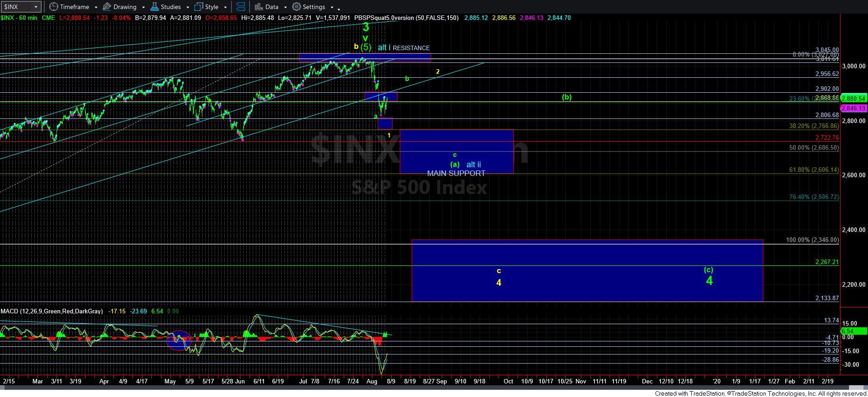Viewport: 868px width, 397px height.
Task: Click the yellow '4' wave label
Action: pos(499,283)
